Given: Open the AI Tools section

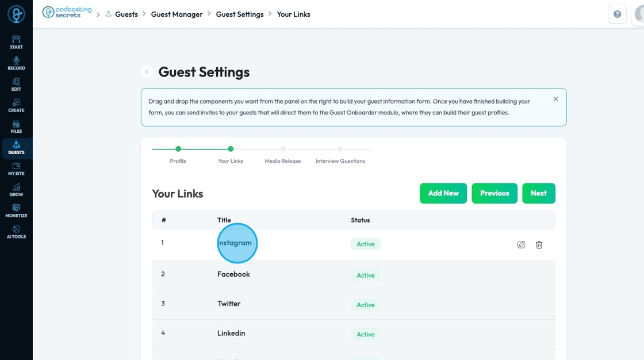Looking at the screenshot, I should tap(16, 232).
